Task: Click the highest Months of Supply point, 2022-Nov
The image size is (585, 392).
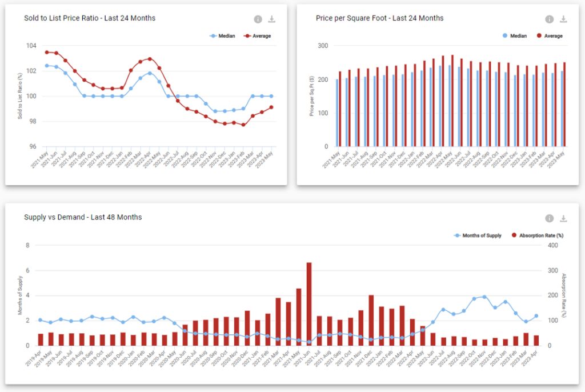Action: tap(484, 297)
